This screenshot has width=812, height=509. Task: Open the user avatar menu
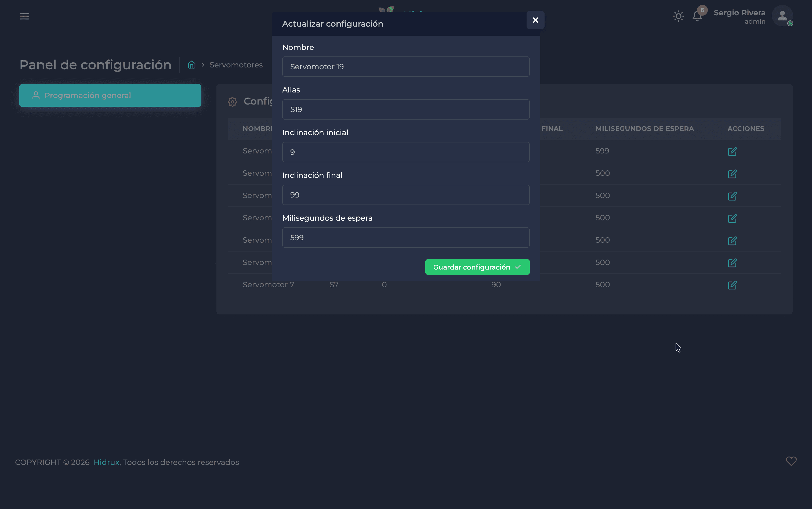(782, 16)
